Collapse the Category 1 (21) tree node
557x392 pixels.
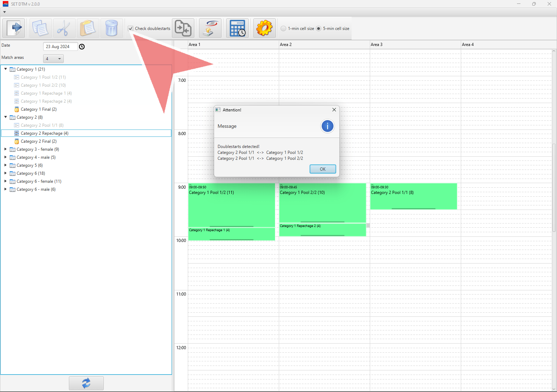(6, 69)
